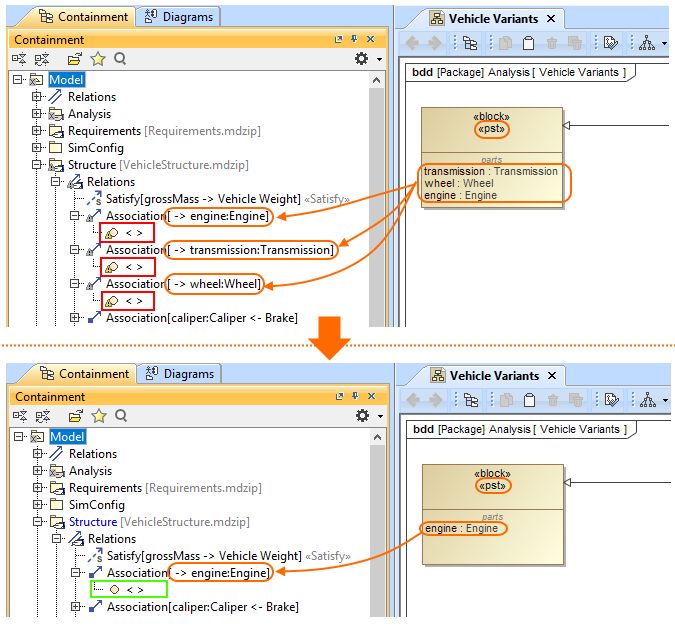
Task: Click transmission : Transmission part in block
Action: point(490,171)
